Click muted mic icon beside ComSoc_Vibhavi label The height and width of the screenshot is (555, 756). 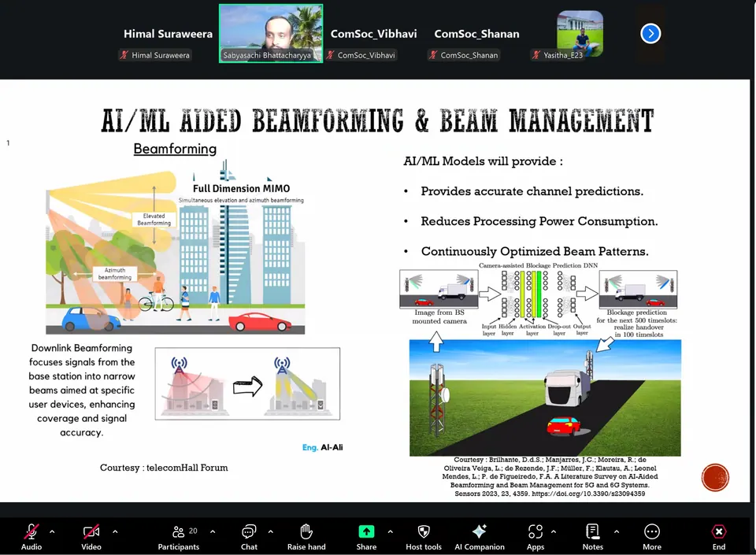(x=330, y=55)
